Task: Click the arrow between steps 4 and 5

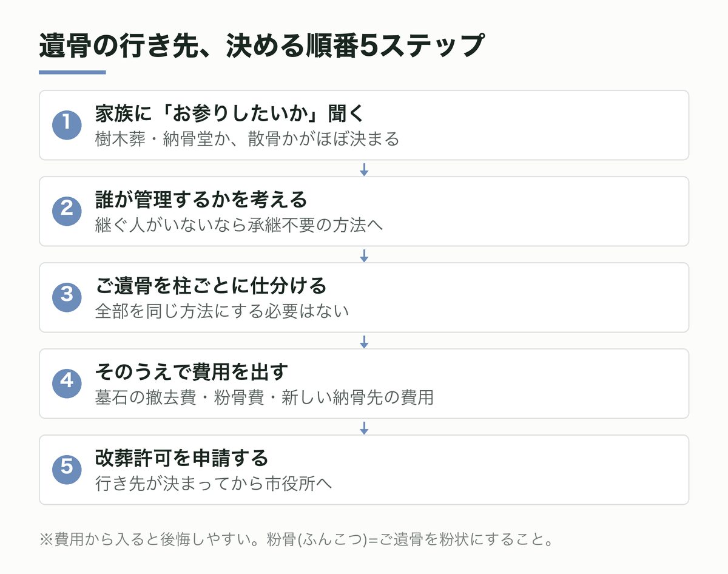Action: (x=364, y=427)
